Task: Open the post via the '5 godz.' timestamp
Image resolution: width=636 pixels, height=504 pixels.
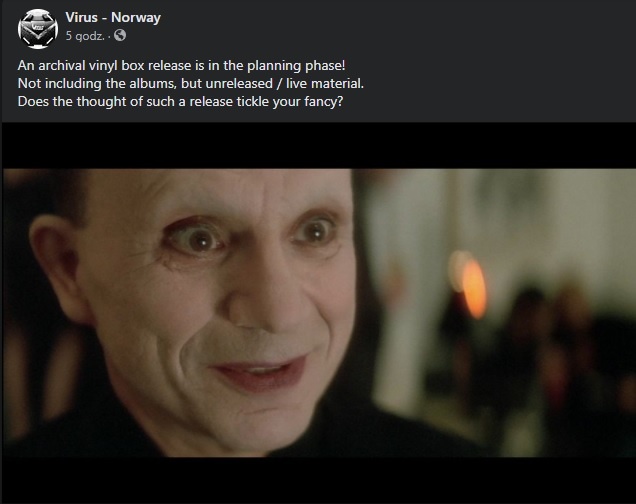Action: [85, 36]
